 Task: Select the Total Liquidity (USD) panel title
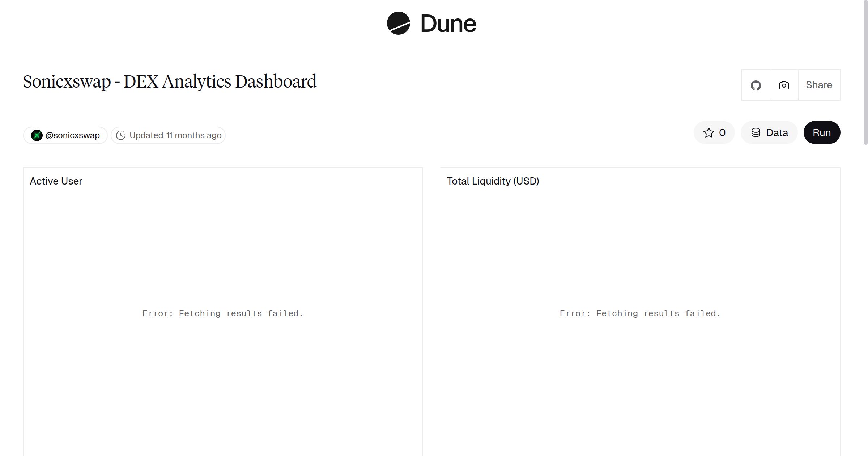coord(493,181)
